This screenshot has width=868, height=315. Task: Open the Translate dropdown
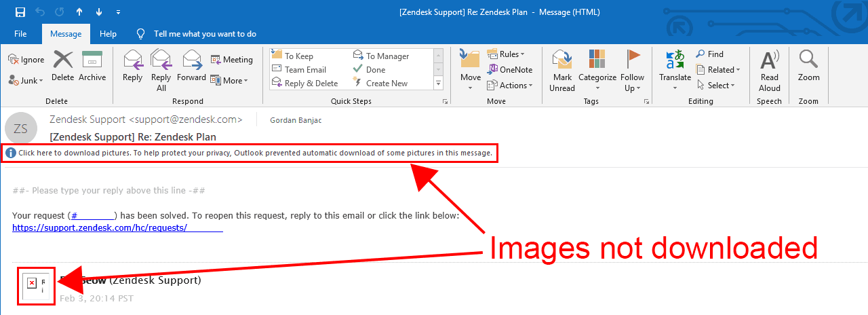675,71
